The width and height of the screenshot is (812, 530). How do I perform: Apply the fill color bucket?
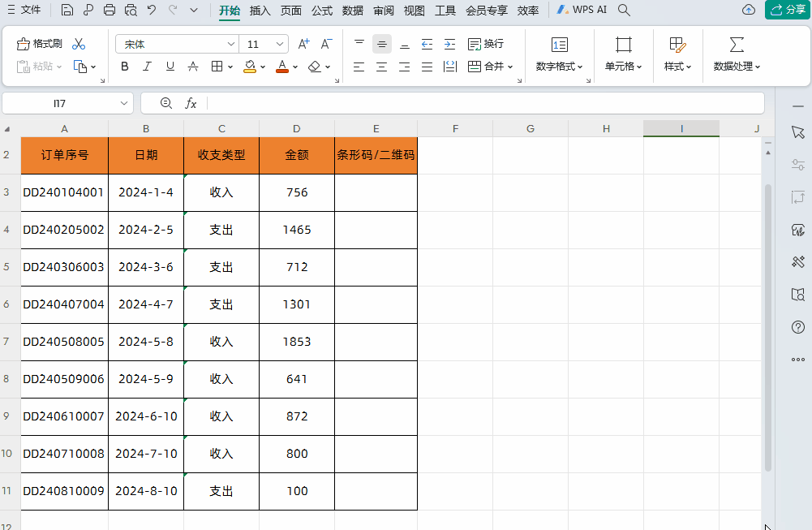point(250,67)
